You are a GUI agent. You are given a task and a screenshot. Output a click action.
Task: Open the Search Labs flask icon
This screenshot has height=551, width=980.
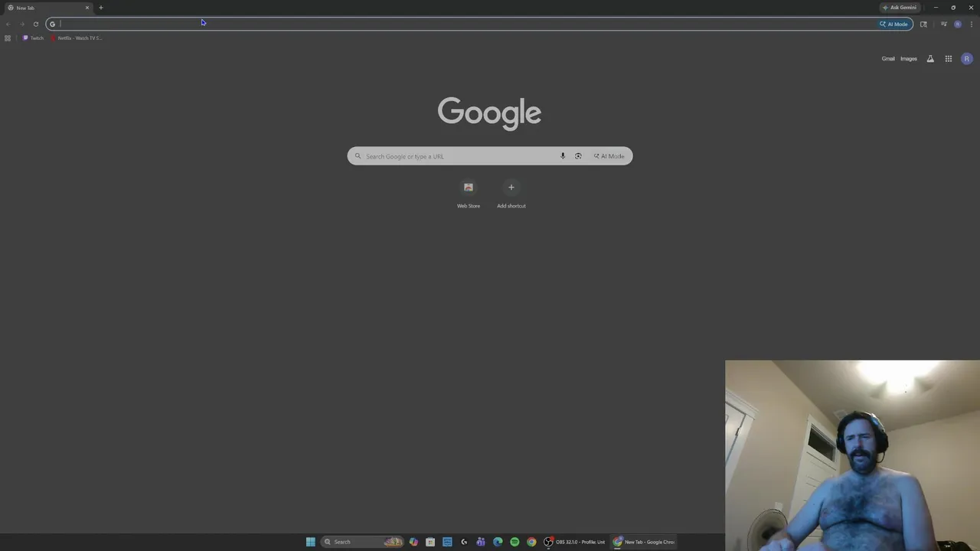[x=930, y=59]
